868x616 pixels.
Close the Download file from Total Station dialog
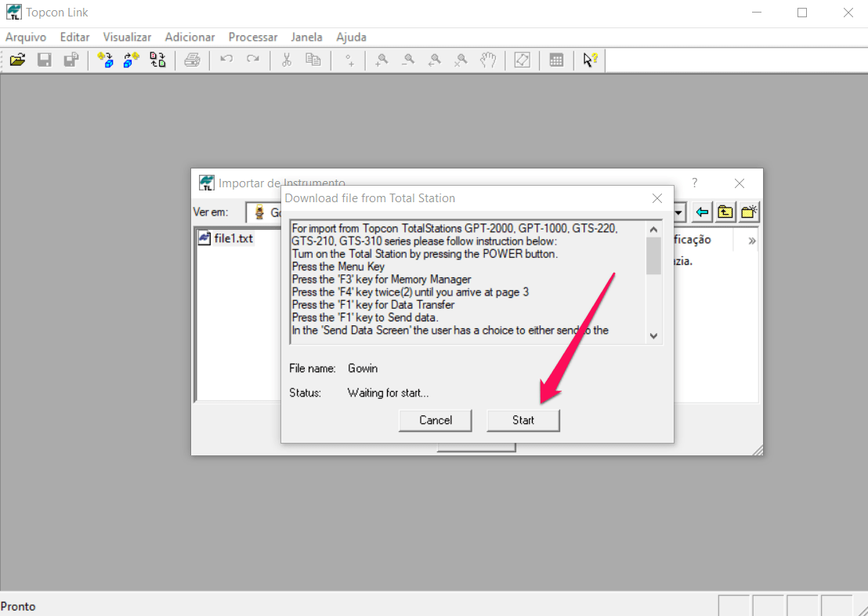pyautogui.click(x=657, y=198)
